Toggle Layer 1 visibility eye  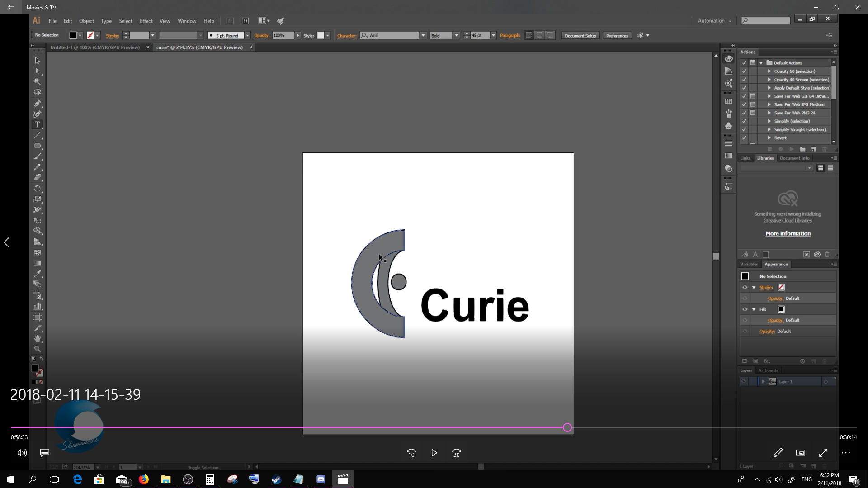[x=744, y=382]
